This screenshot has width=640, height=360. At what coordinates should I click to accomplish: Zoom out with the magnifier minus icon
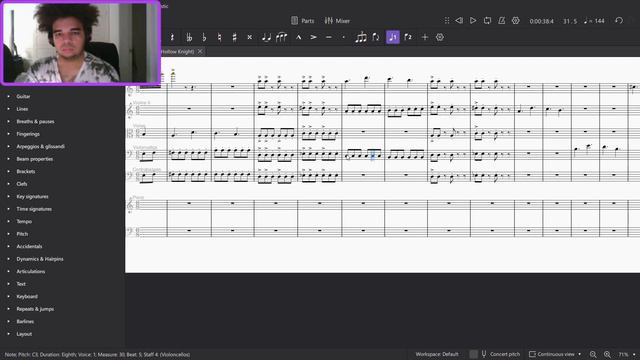[x=593, y=355]
